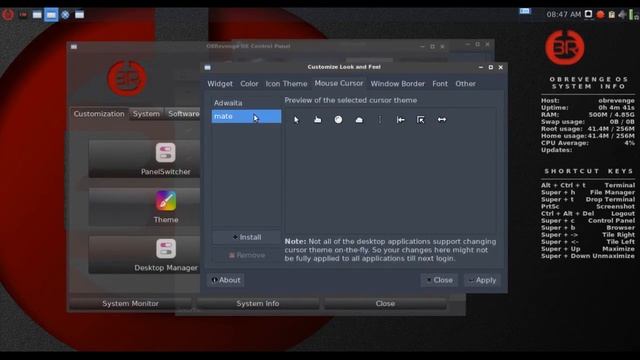Open window menu icon of Customize Look and Feel
Screen dimensions: 640x360
[x=207, y=67]
